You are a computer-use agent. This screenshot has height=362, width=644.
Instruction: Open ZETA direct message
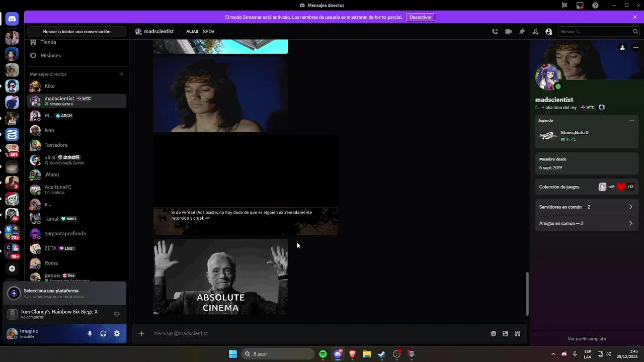[76, 248]
